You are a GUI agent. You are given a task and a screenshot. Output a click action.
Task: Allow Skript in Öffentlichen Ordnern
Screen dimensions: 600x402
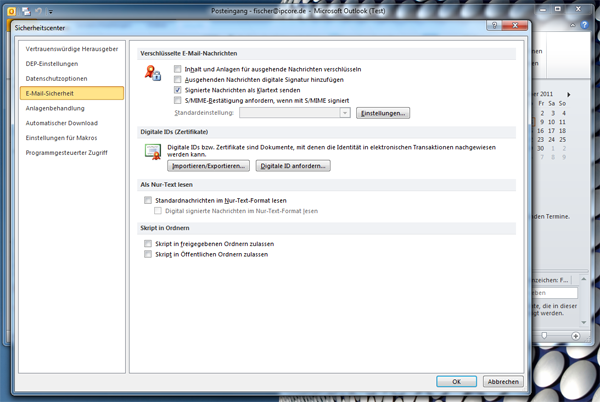coord(148,254)
